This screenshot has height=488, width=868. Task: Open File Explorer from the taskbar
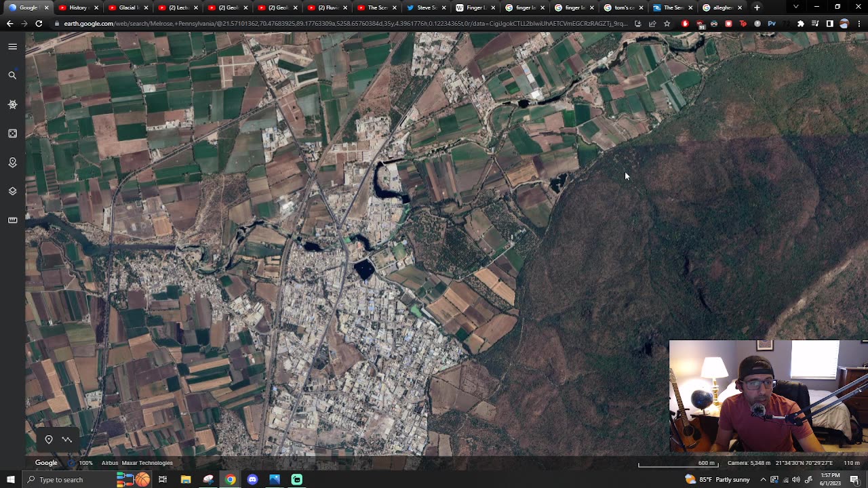[186, 480]
